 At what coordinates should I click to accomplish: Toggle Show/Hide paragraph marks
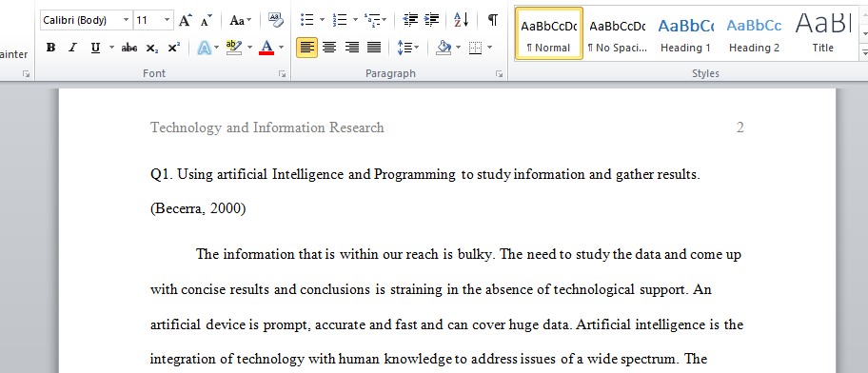[492, 21]
